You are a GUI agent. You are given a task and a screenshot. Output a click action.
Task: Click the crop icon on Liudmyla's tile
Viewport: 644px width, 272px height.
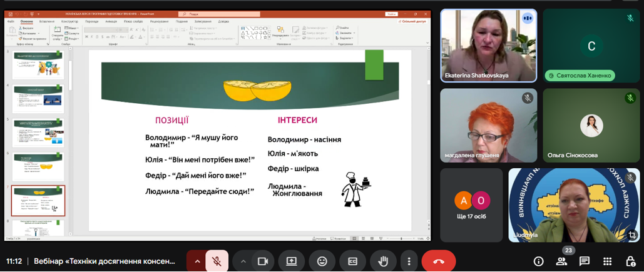pos(632,235)
